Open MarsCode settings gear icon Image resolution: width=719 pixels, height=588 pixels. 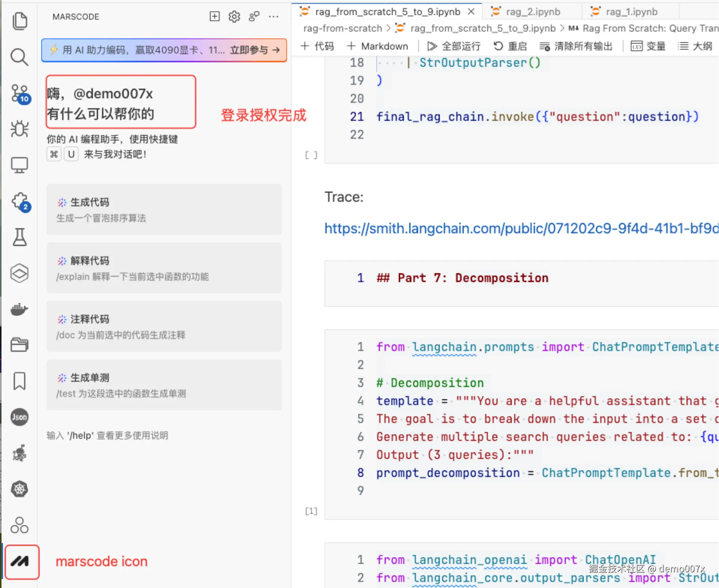pos(234,17)
